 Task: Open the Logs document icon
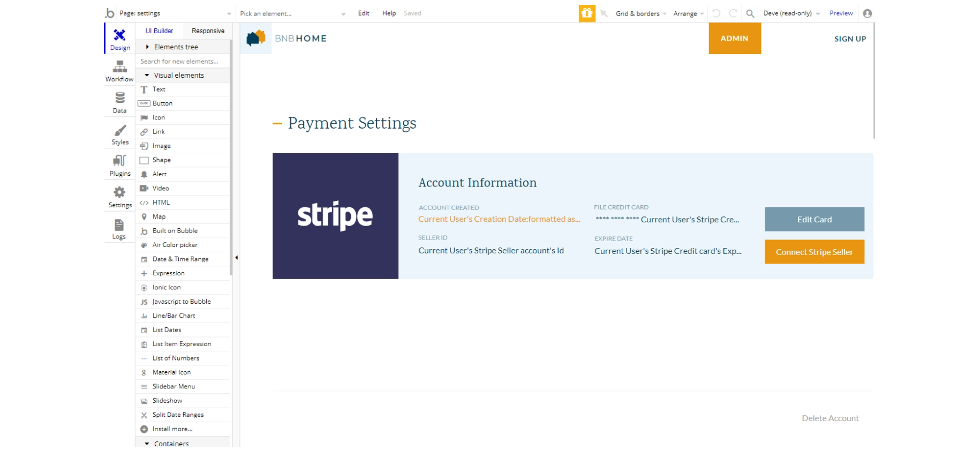click(x=119, y=224)
